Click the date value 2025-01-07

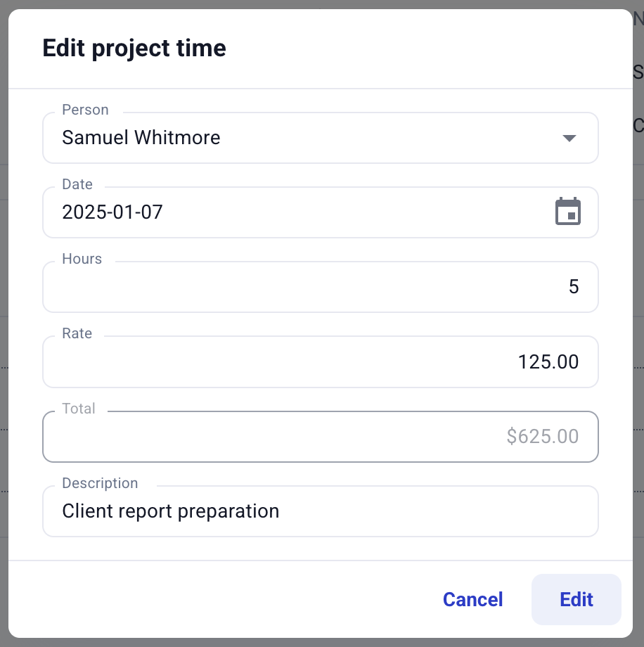112,212
